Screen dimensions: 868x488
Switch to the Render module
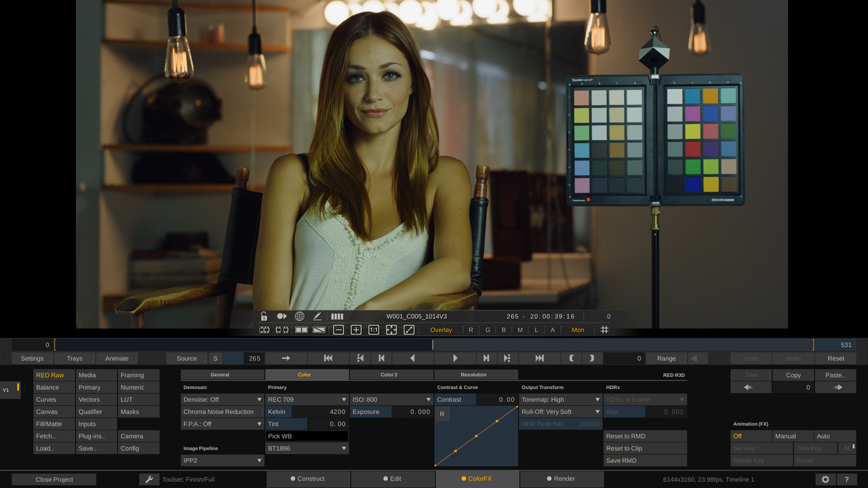pos(561,479)
